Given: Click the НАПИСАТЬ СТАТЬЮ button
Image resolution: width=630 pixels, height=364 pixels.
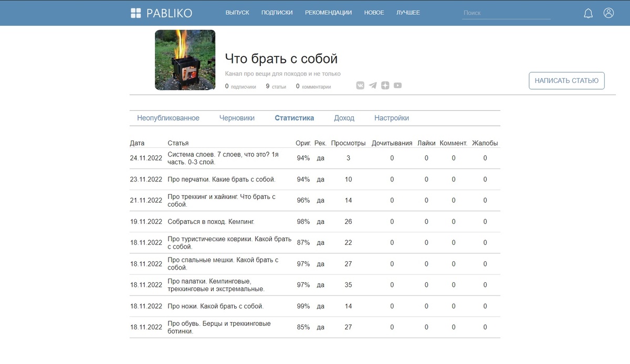Looking at the screenshot, I should (566, 81).
